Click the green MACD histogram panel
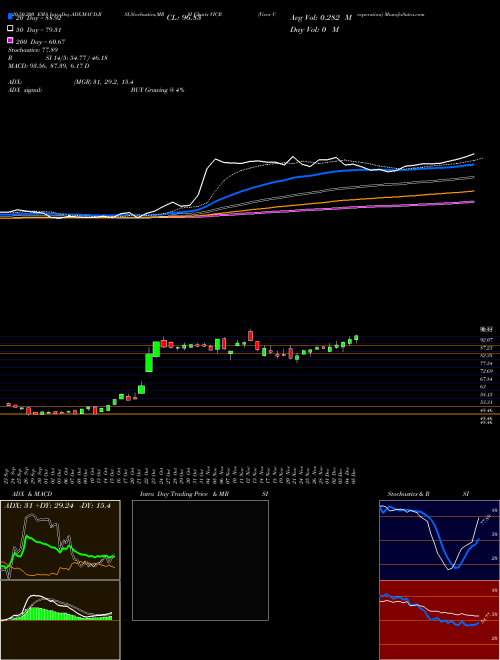Viewport: 500px width, 660px height. point(60,620)
